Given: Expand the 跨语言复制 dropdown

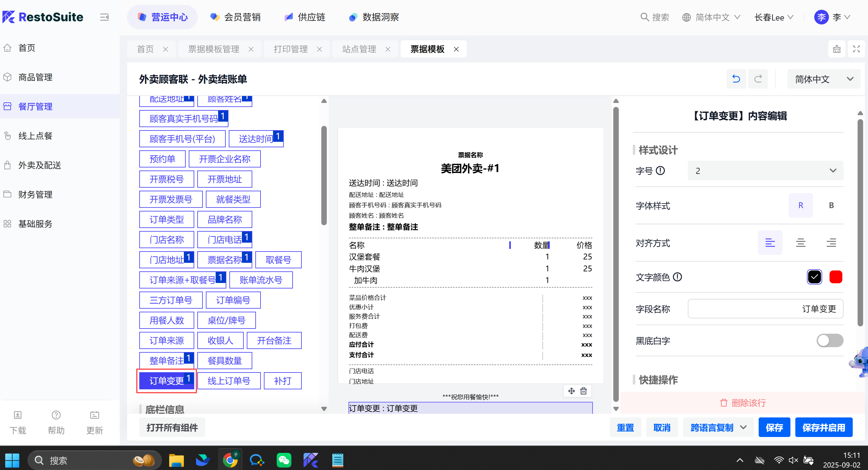Looking at the screenshot, I should pyautogui.click(x=743, y=427).
